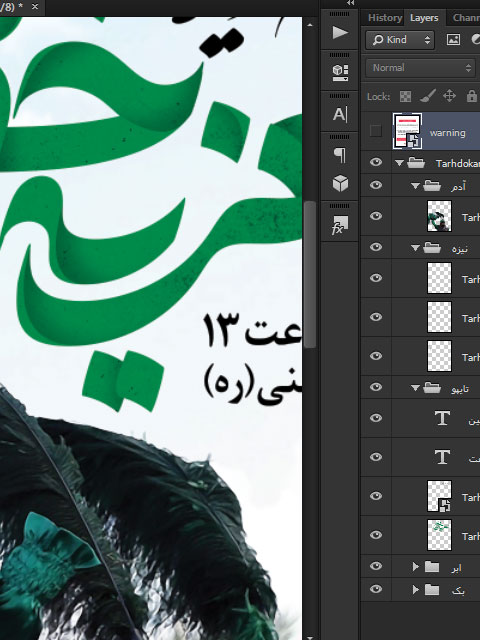Image resolution: width=480 pixels, height=640 pixels.
Task: Collapse the تایپو group triangle
Action: 415,388
